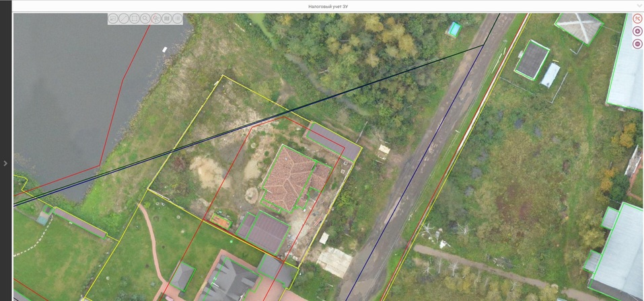Activate the magnifier search tool

pyautogui.click(x=145, y=19)
